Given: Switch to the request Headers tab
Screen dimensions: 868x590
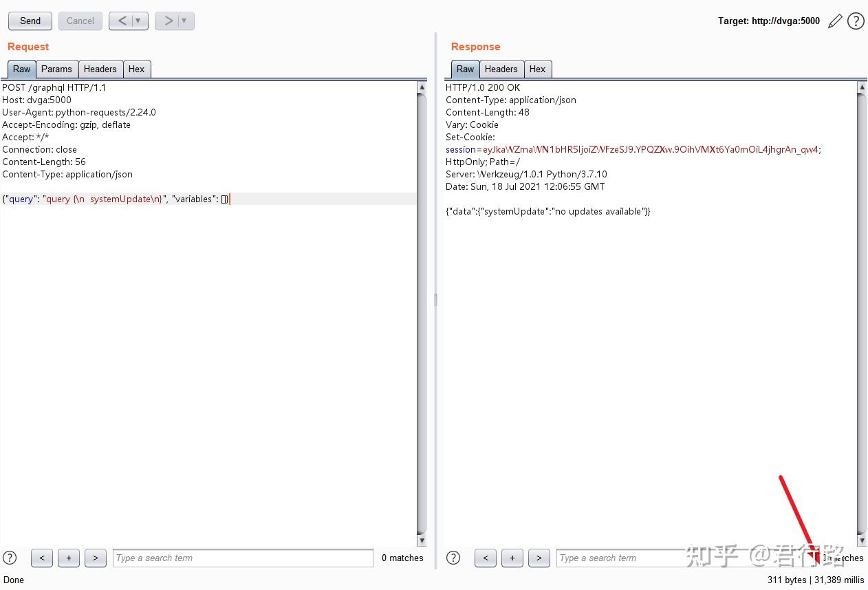Looking at the screenshot, I should pos(100,69).
